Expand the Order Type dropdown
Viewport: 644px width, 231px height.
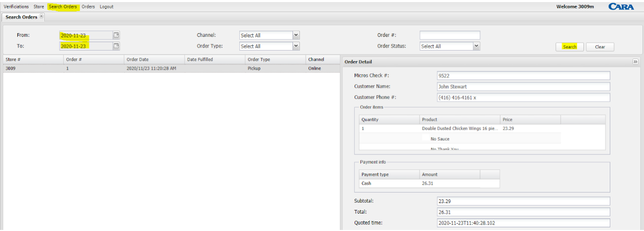point(296,46)
